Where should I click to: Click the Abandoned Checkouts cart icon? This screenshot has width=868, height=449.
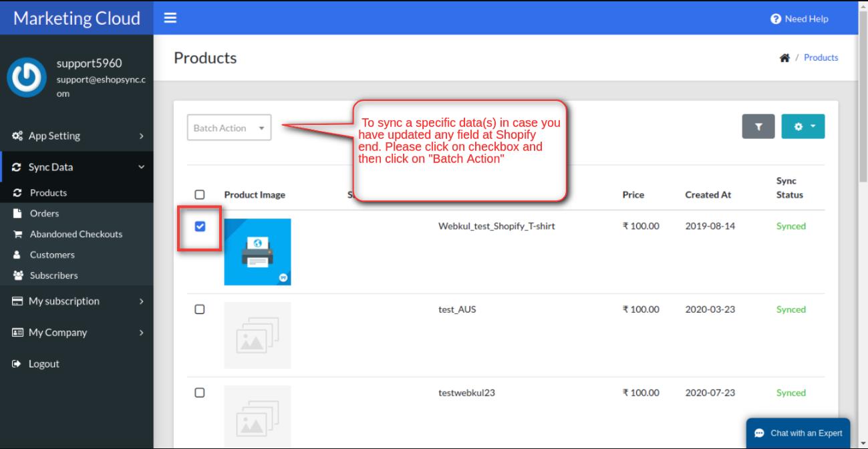click(18, 234)
